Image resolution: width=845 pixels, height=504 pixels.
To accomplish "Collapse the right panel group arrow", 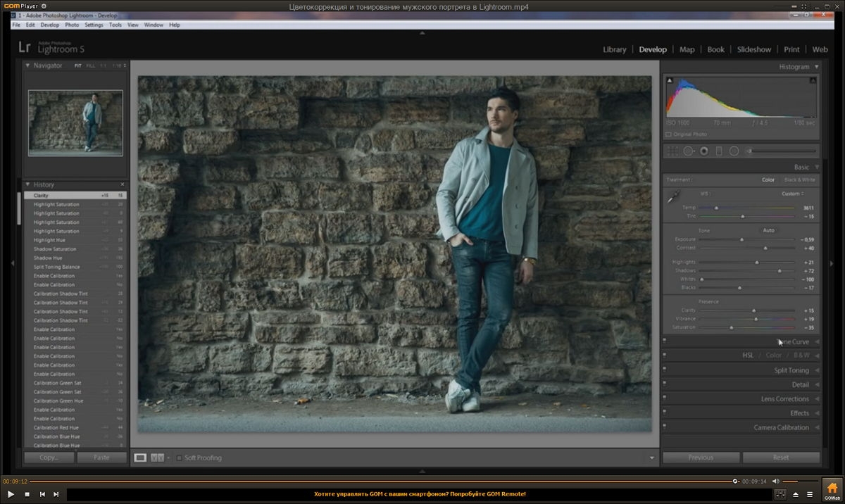I will click(832, 263).
